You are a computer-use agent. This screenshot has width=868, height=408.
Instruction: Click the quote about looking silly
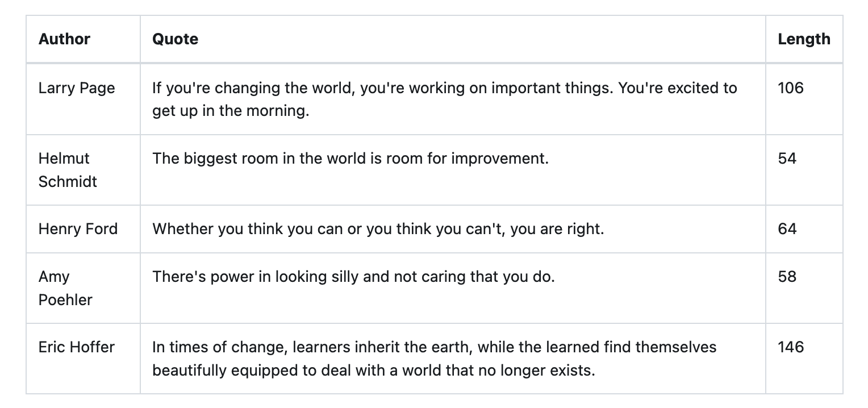click(353, 277)
